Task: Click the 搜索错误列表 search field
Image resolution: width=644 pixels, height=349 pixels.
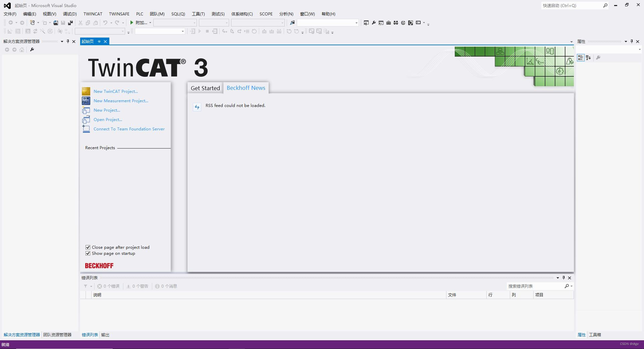Action: point(535,286)
